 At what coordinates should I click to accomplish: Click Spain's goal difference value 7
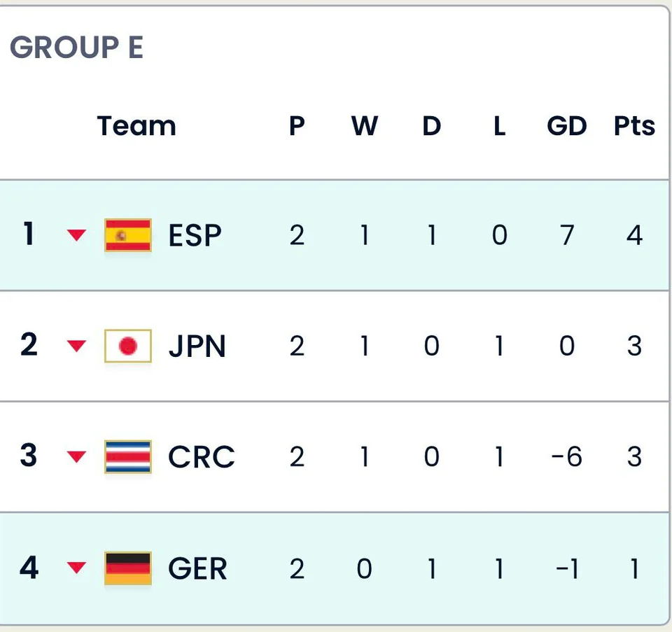coord(566,236)
